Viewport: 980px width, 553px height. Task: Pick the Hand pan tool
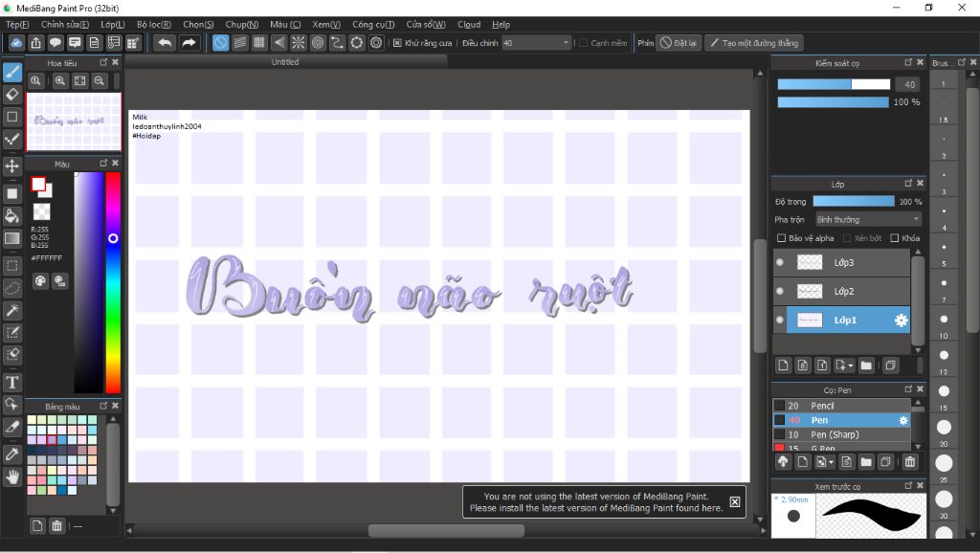12,476
